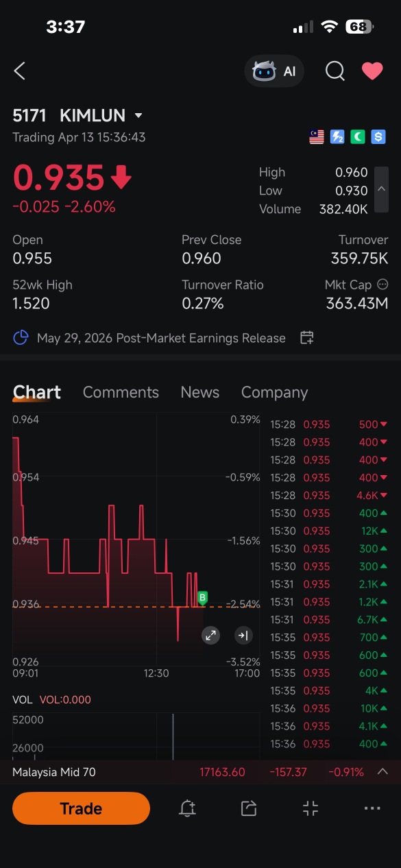Viewport: 401px width, 868px height.
Task: Set a price alert bell icon
Action: (187, 808)
